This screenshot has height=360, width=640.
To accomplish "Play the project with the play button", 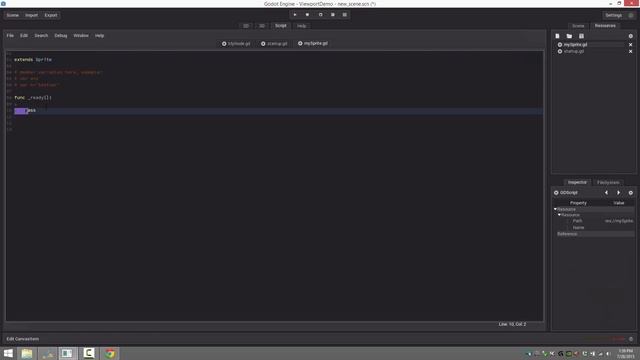I will [295, 15].
